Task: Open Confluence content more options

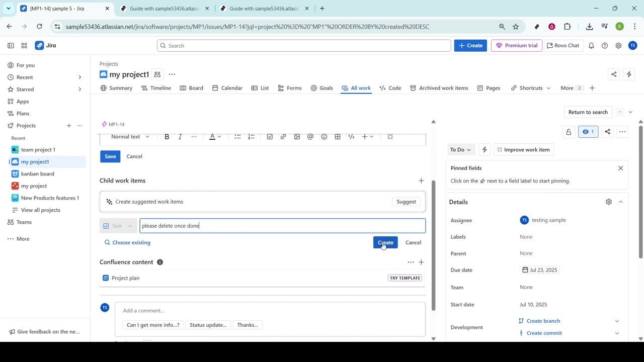Action: pyautogui.click(x=411, y=262)
